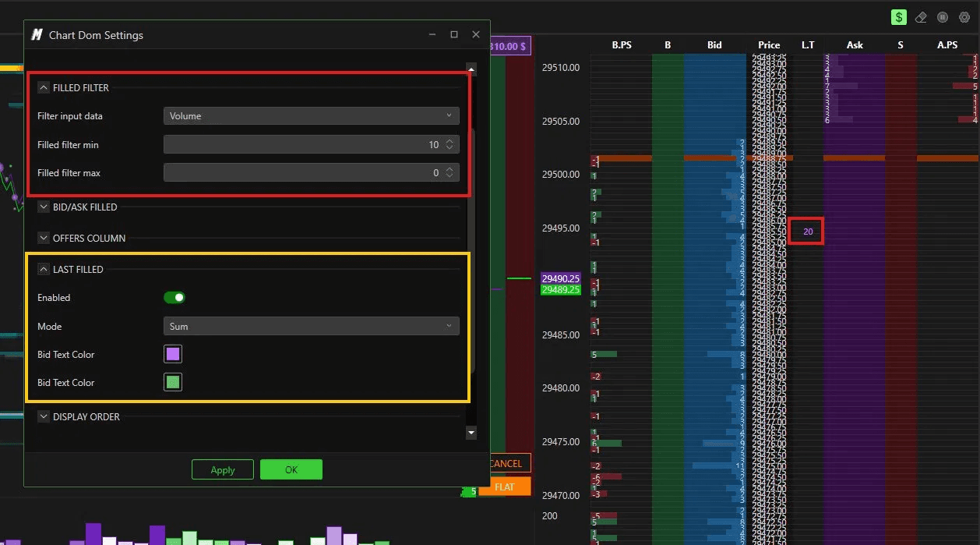
Task: Close the Chart Dom Settings window
Action: click(476, 34)
